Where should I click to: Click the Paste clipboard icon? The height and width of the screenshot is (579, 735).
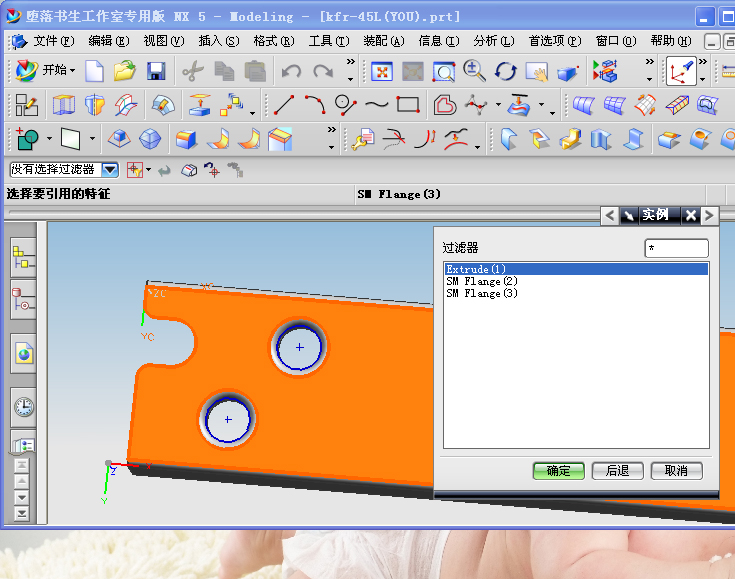[255, 72]
